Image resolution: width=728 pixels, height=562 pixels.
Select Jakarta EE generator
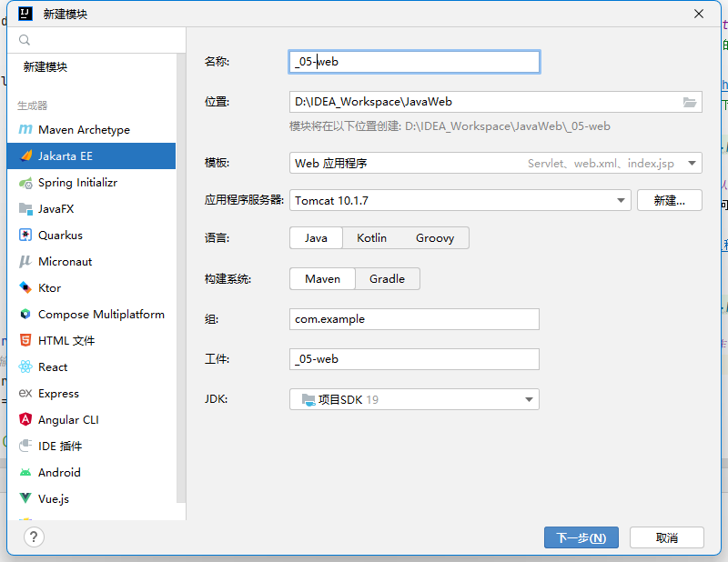pyautogui.click(x=92, y=156)
